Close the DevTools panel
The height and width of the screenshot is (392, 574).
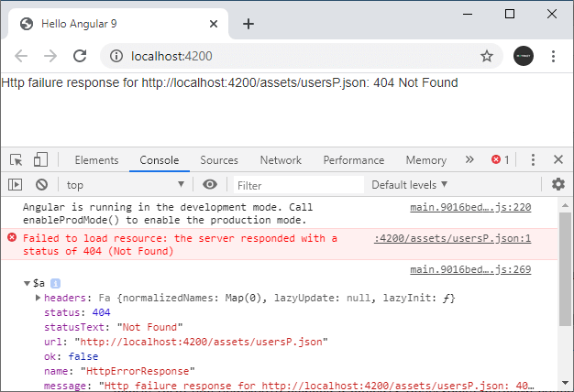(x=557, y=159)
